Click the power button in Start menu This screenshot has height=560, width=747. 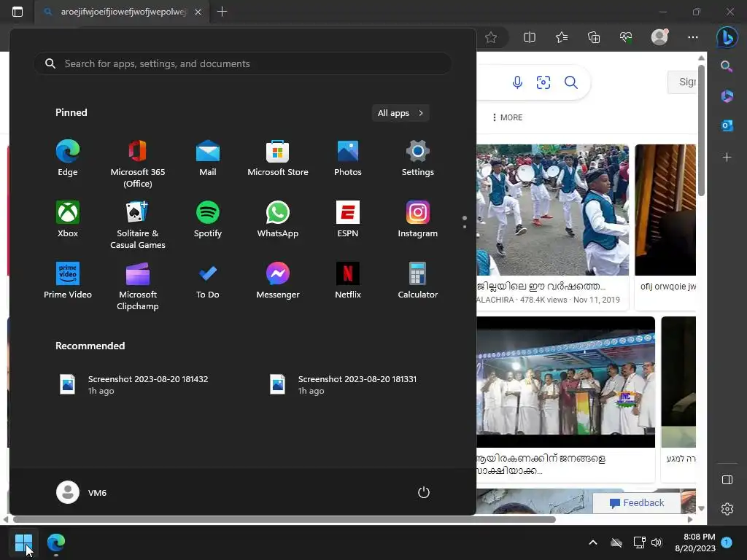tap(424, 492)
